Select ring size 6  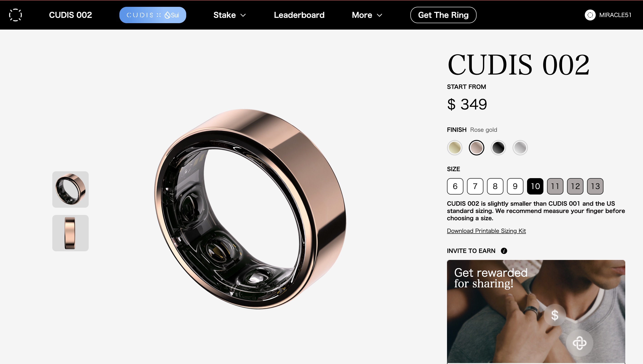point(455,186)
